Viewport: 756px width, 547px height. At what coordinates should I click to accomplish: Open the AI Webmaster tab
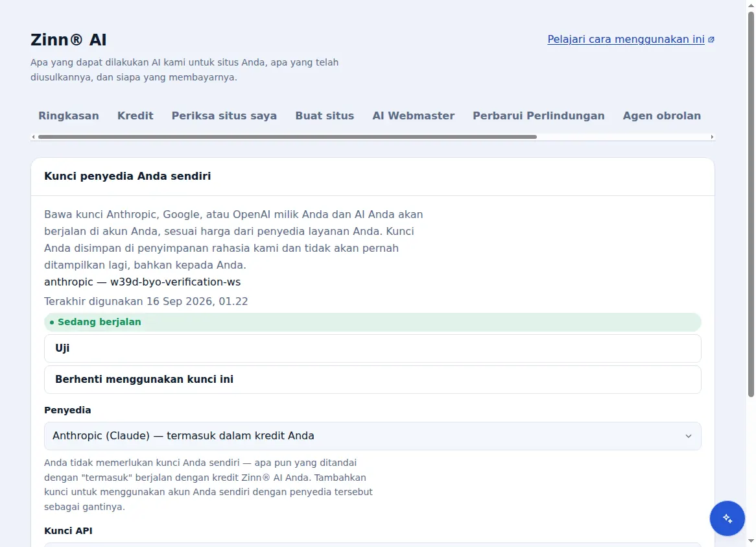[413, 115]
